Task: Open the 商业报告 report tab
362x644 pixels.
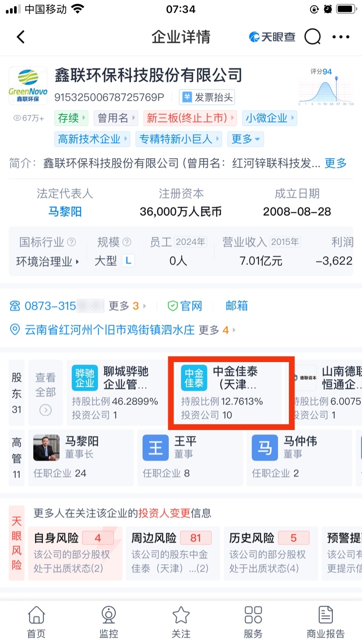Action: (x=326, y=622)
